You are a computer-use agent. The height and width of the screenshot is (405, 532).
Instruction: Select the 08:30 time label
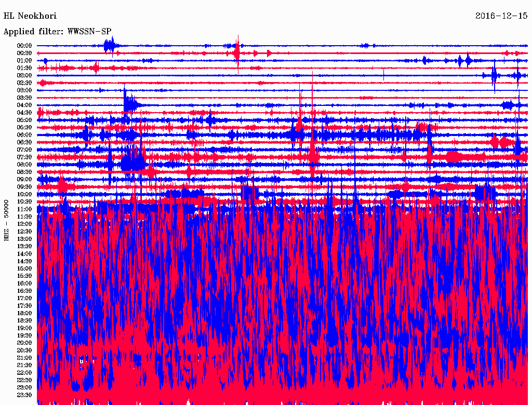point(24,172)
